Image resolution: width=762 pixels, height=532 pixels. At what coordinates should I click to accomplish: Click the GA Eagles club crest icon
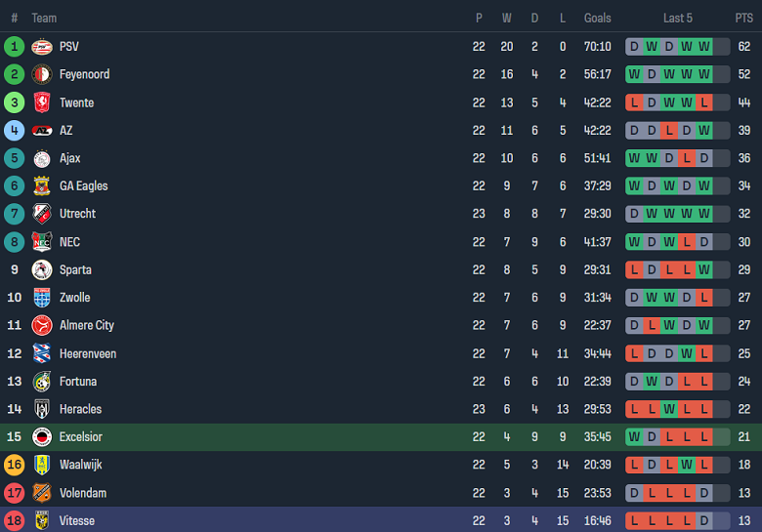(41, 185)
